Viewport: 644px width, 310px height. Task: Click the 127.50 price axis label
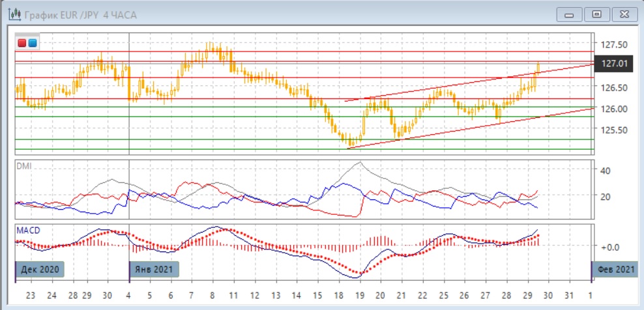614,44
